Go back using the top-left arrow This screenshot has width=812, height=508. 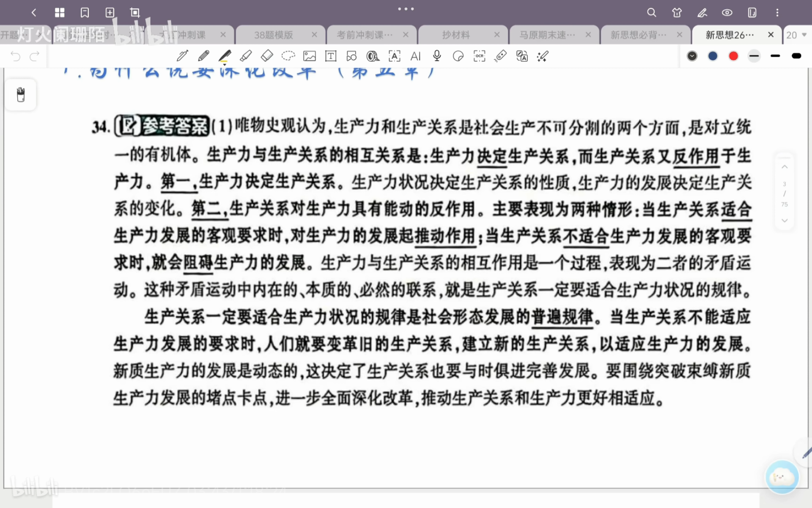coord(34,13)
